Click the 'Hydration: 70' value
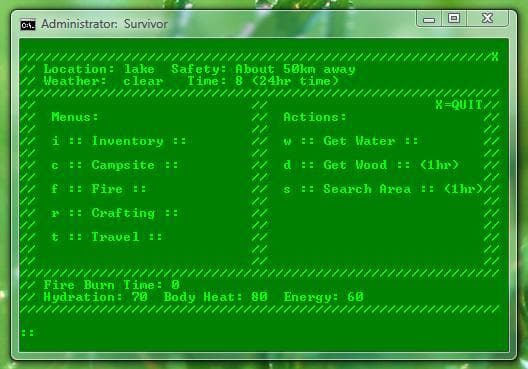The image size is (528, 369). pyautogui.click(x=96, y=297)
